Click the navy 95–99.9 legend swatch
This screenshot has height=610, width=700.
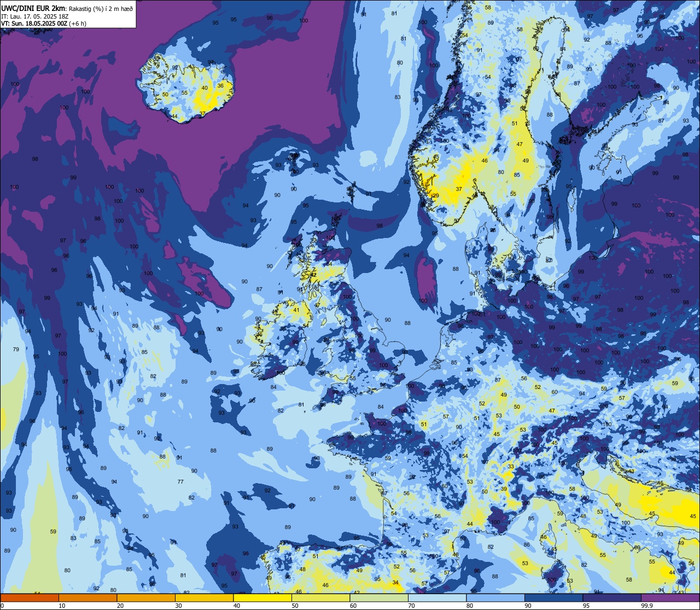[x=612, y=598]
